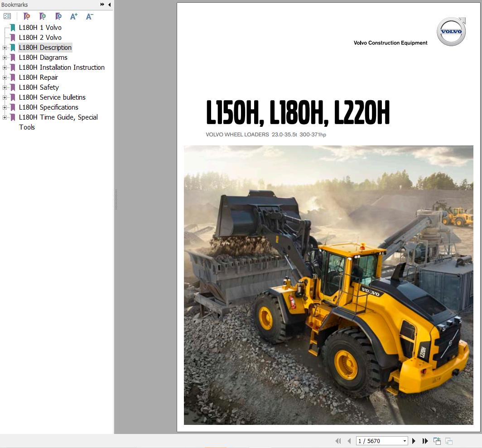Select the L180H Diagrams bookmark

point(43,58)
